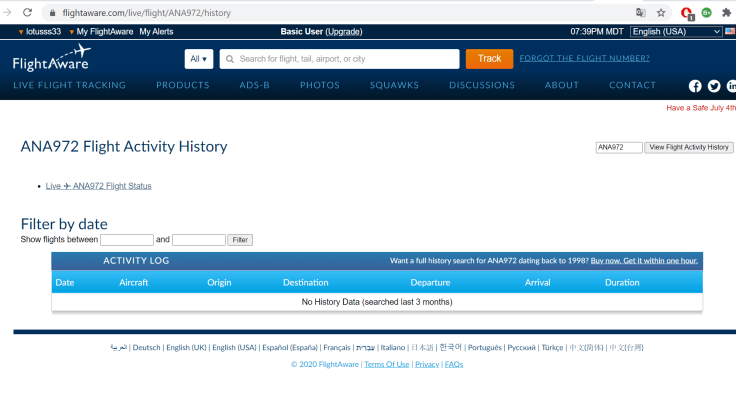Open the green extension icon in toolbar

706,13
